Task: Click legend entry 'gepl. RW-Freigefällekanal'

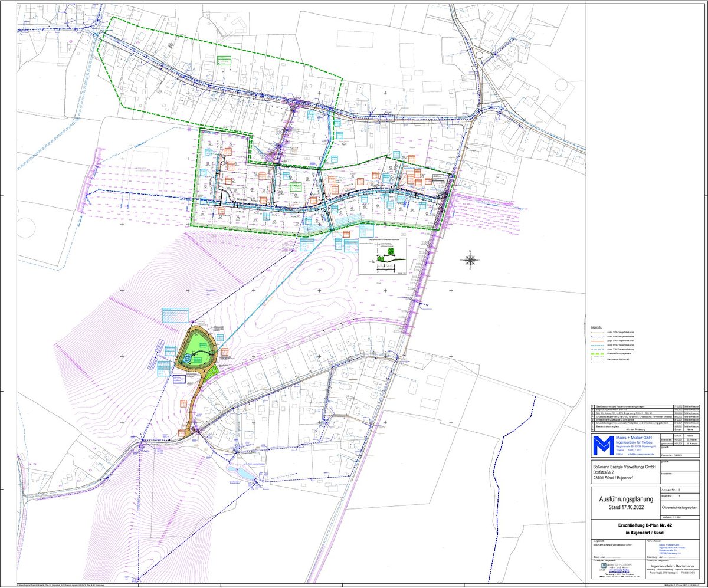Action: (621, 345)
